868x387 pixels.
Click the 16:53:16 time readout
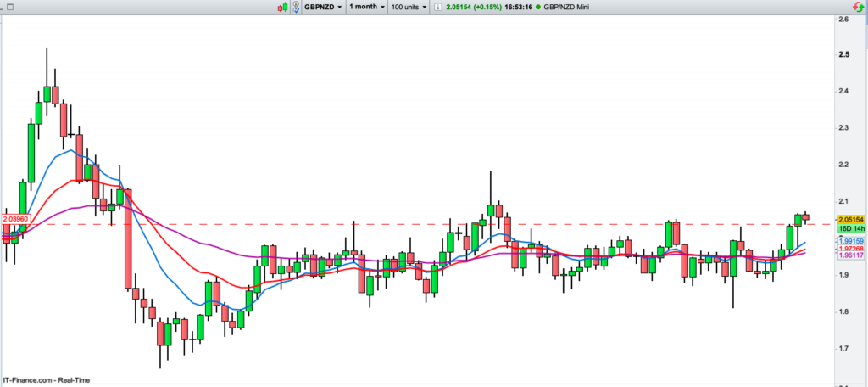coord(519,7)
